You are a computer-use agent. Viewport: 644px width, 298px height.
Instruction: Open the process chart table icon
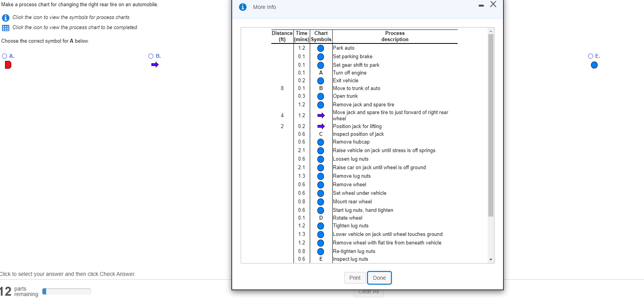tap(5, 28)
